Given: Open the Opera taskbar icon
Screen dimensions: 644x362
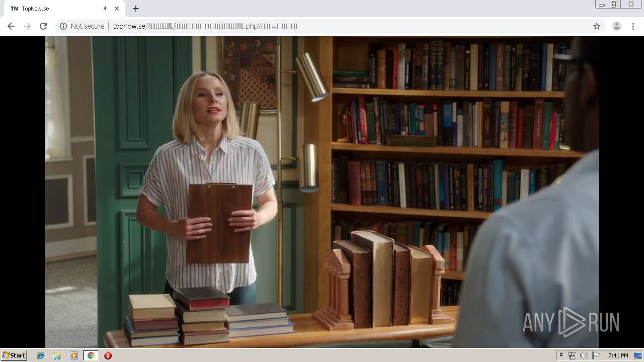Looking at the screenshot, I should click(x=108, y=355).
